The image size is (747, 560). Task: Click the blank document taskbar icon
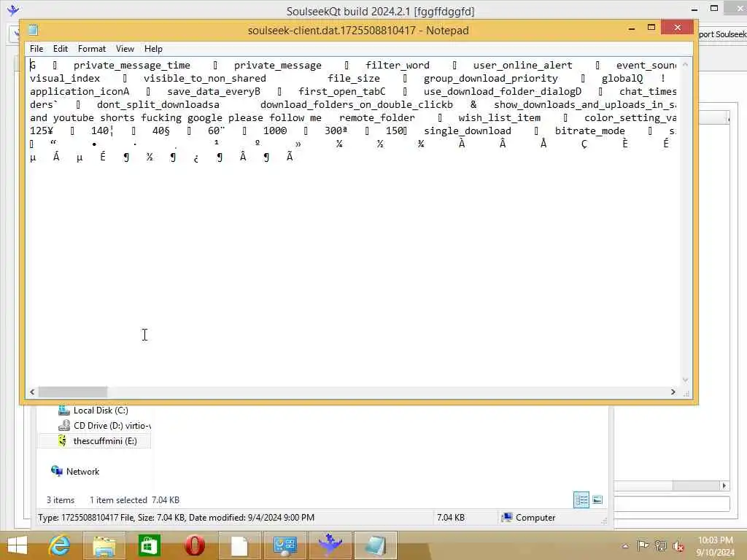(x=239, y=545)
